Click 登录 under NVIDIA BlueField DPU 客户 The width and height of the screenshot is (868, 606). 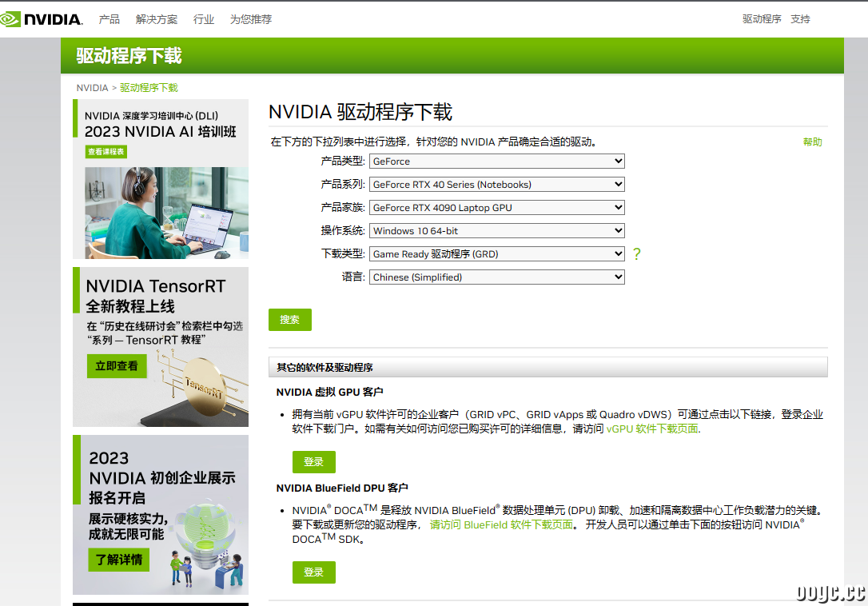click(x=314, y=572)
